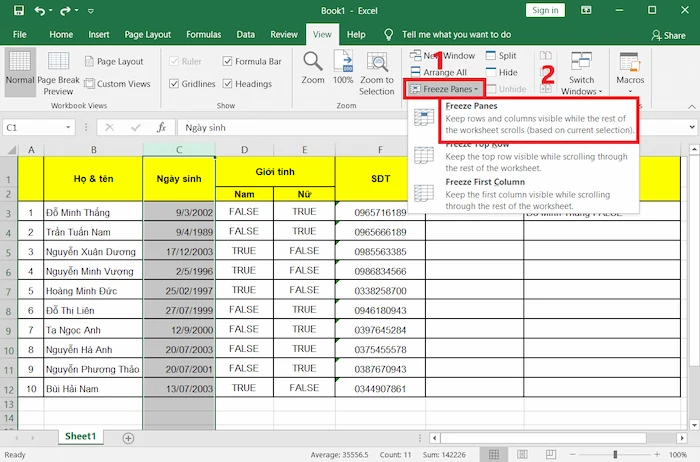Switch to Page Layout view in ribbon

click(114, 61)
